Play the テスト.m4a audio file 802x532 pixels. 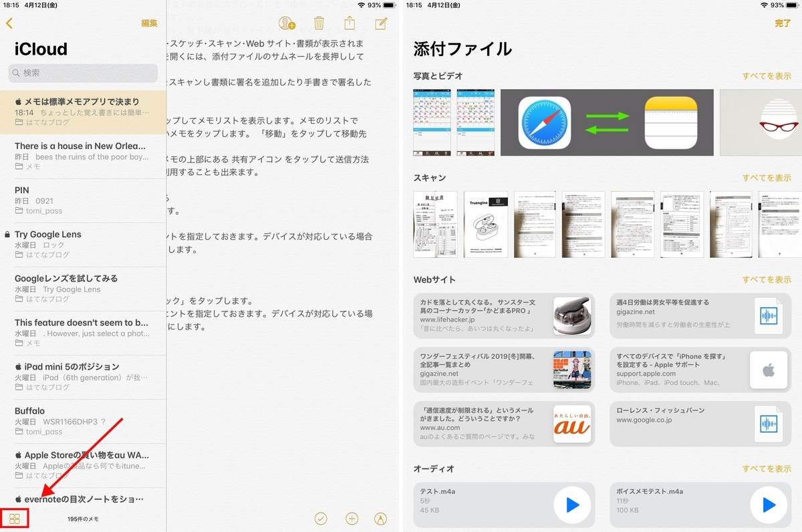[x=571, y=505]
